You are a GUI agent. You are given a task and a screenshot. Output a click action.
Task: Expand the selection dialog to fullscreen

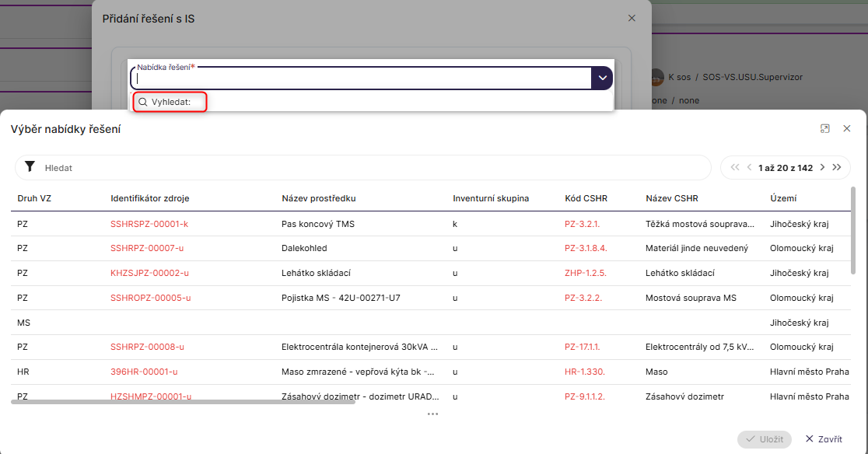(825, 129)
